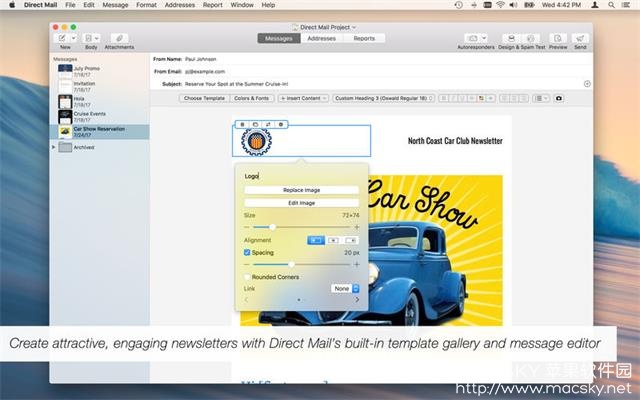Click the Spam Test icon in toolbar
The width and height of the screenshot is (640, 400).
(x=531, y=38)
